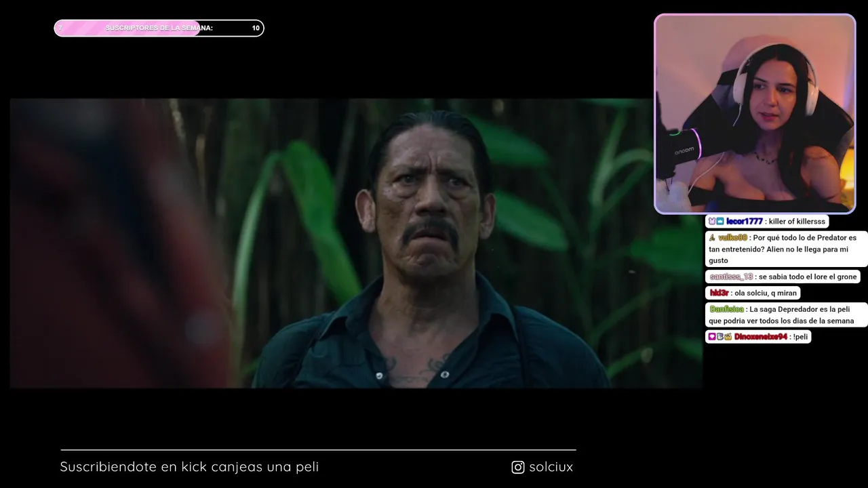This screenshot has width=868, height=488.
Task: Click username hkl3r in chat
Action: pyautogui.click(x=719, y=293)
